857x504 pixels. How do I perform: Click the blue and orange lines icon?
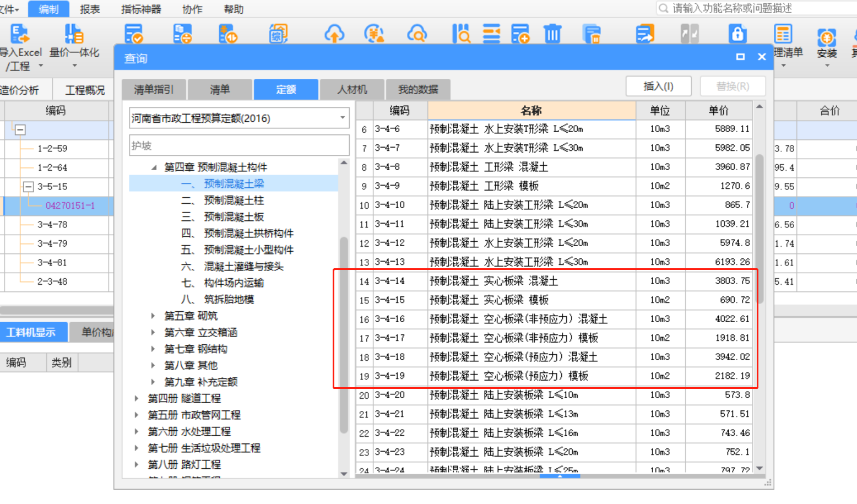pyautogui.click(x=491, y=34)
